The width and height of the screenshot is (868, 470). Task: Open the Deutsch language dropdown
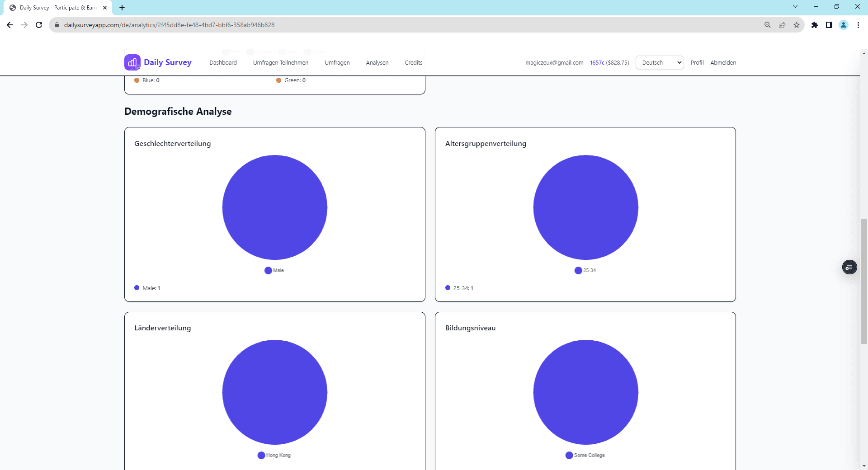click(x=660, y=62)
